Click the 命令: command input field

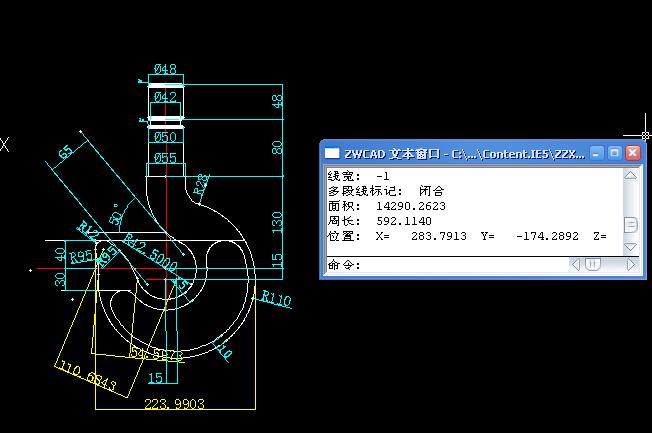click(447, 265)
